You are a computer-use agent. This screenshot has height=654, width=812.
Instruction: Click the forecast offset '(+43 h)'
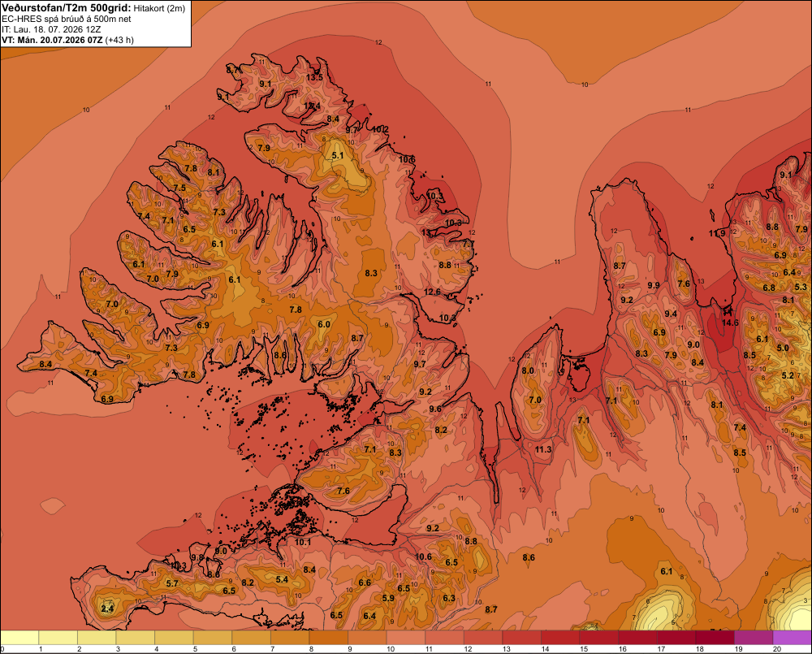(x=119, y=40)
